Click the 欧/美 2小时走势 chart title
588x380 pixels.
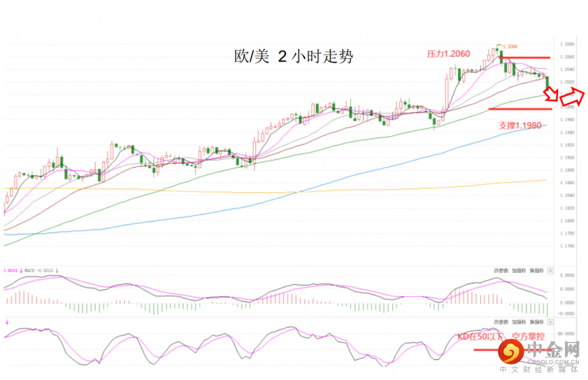(x=293, y=57)
